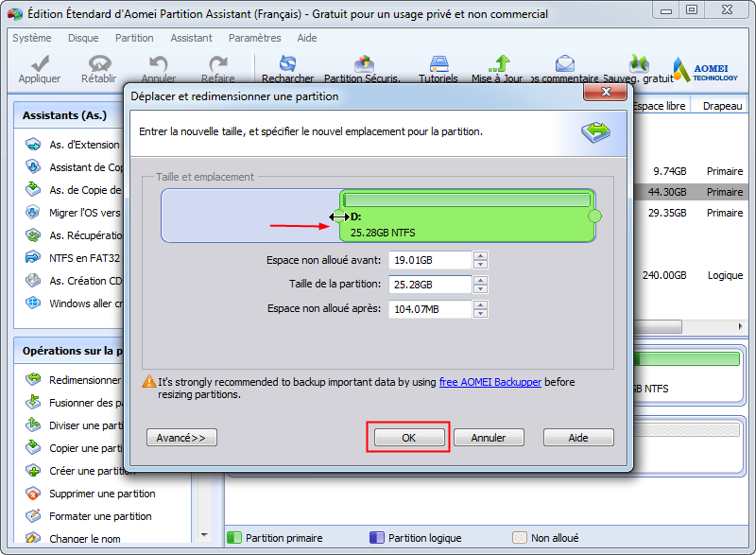The image size is (756, 555).
Task: Click Supprimer une partition icon
Action: (x=33, y=494)
